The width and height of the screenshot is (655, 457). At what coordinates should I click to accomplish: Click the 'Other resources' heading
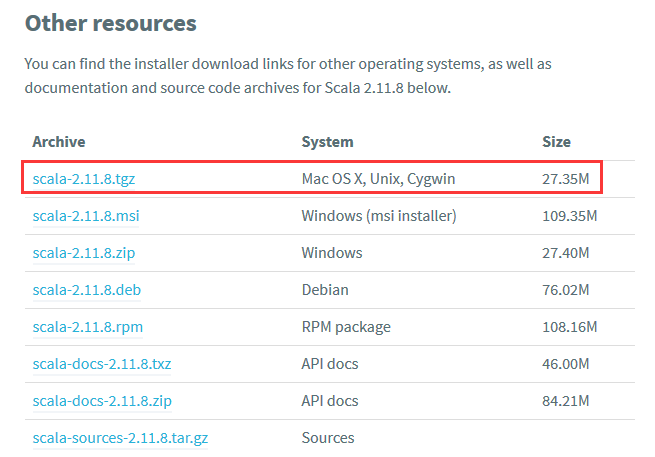pyautogui.click(x=111, y=23)
